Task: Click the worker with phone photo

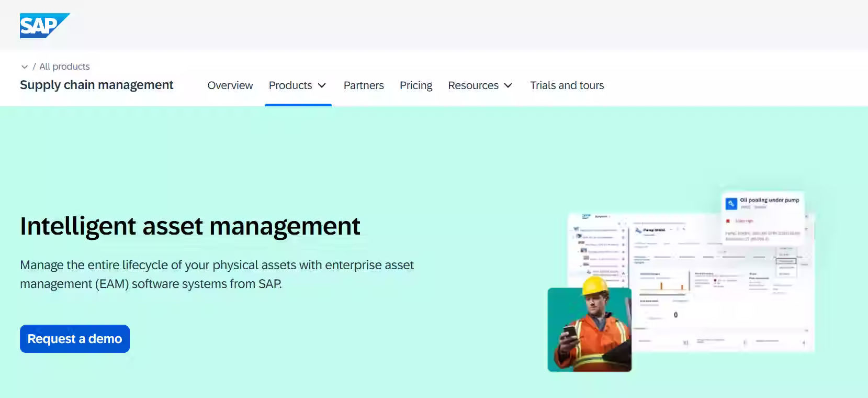Action: click(590, 329)
